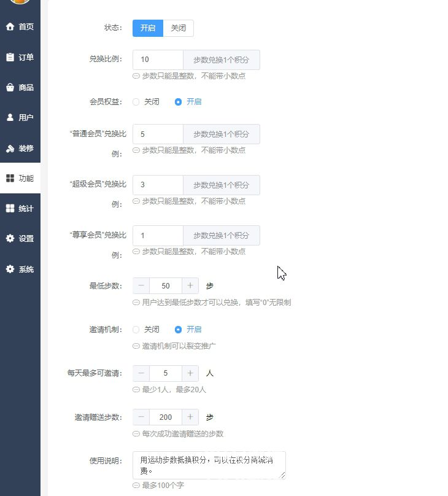The height and width of the screenshot is (496, 448).
Task: Open 统计 menu label
Action: pyautogui.click(x=26, y=209)
